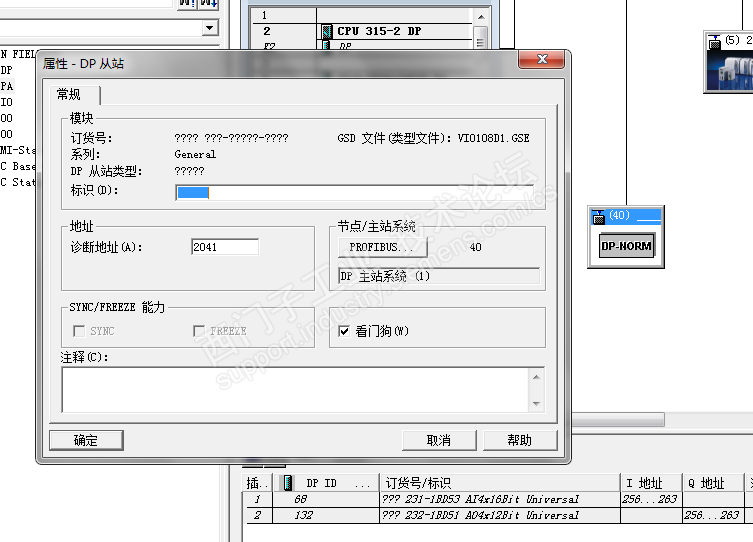Click the 插.. slot column header

tap(257, 483)
